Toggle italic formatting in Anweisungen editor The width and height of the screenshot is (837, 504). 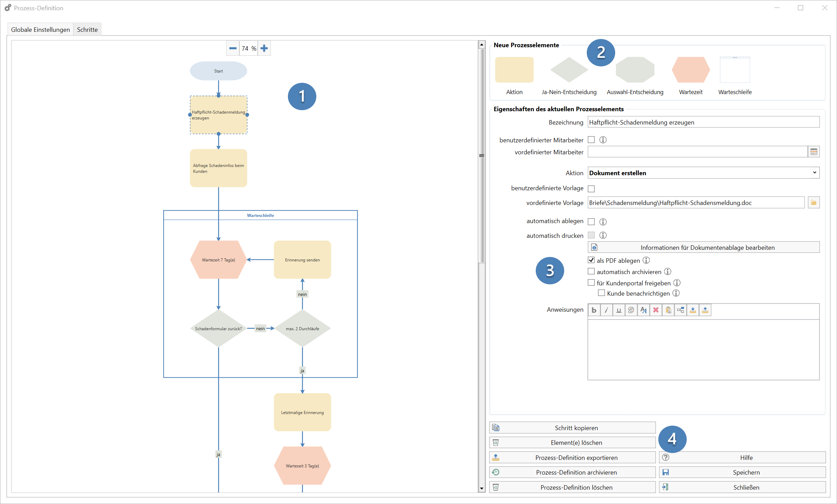606,310
